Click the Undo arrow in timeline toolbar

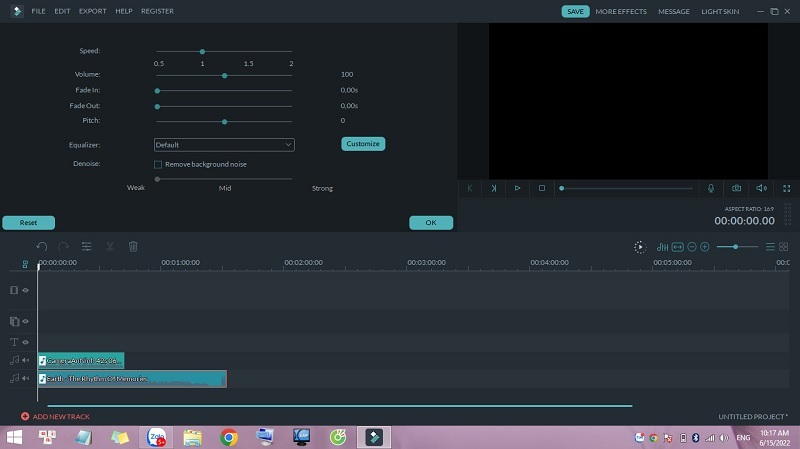click(x=42, y=247)
